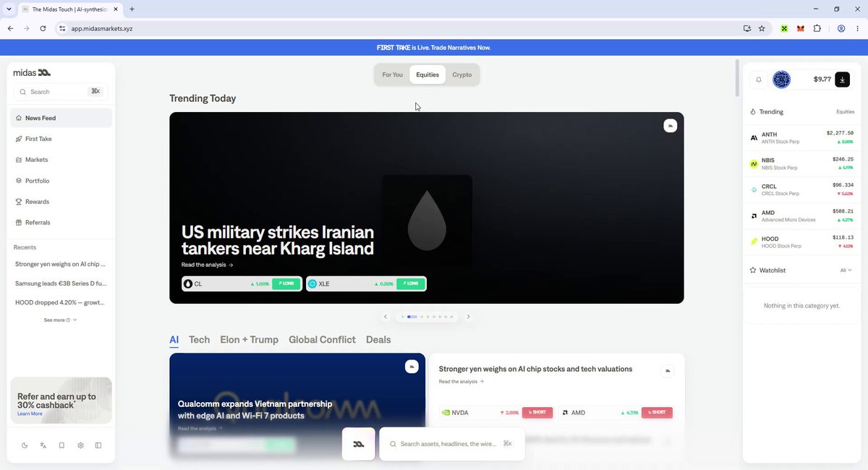868x470 pixels.
Task: Click ANTH logo in Trending list
Action: [754, 137]
